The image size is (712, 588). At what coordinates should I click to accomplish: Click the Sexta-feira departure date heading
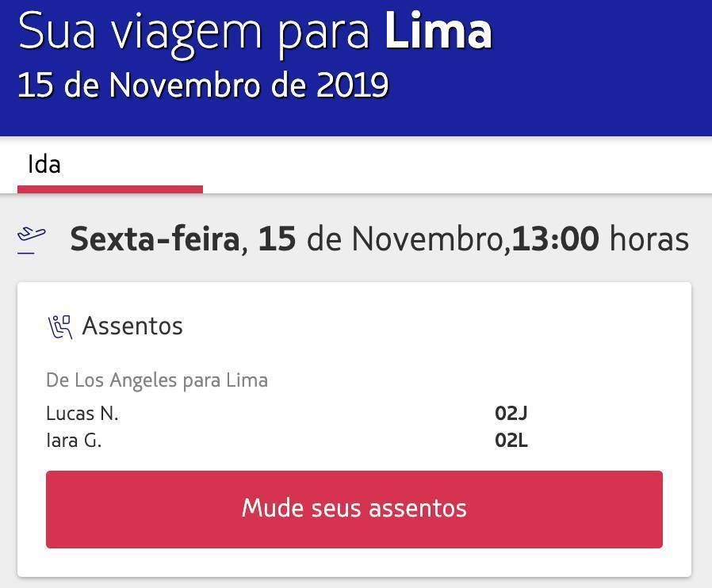(x=379, y=239)
